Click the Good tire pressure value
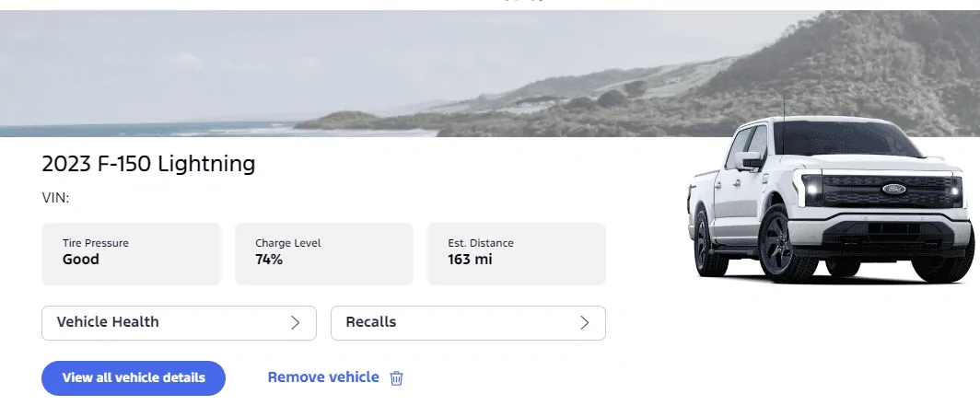This screenshot has height=417, width=980. tap(81, 260)
